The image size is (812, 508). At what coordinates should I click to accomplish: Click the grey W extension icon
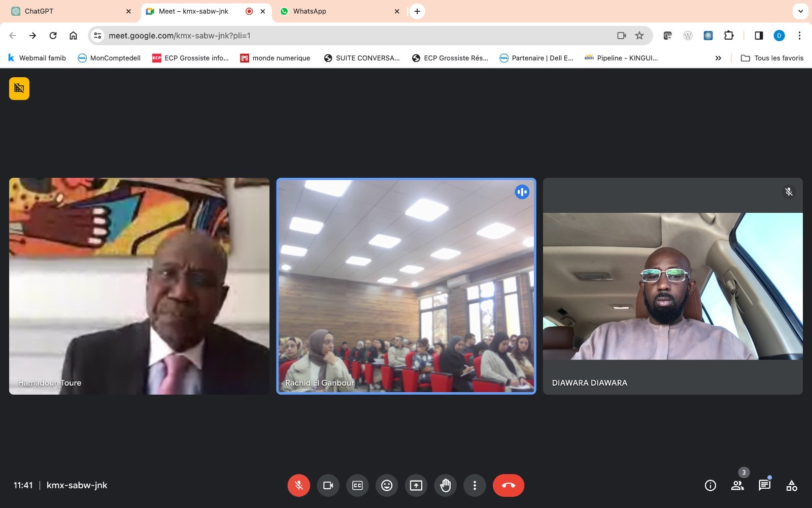click(x=688, y=36)
